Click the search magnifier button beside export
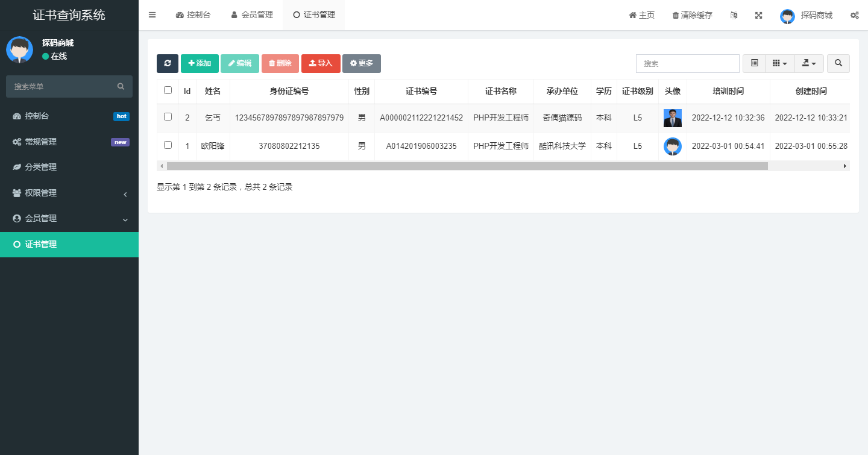 click(x=838, y=63)
